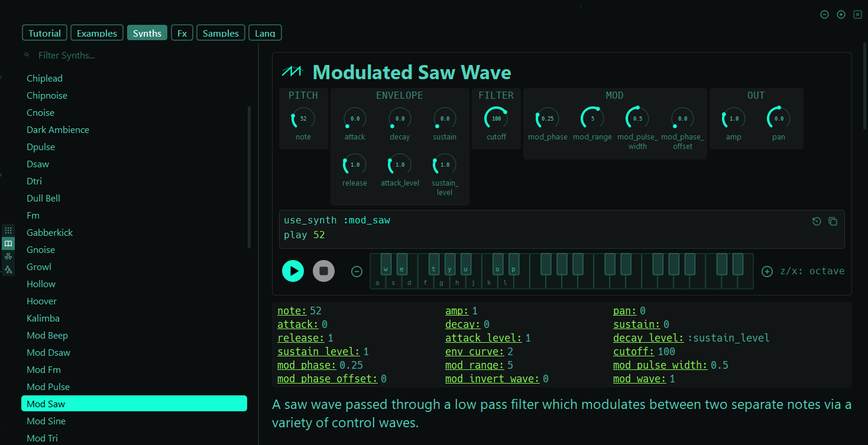Select the Synths tab
This screenshot has height=445, width=868.
pos(147,33)
